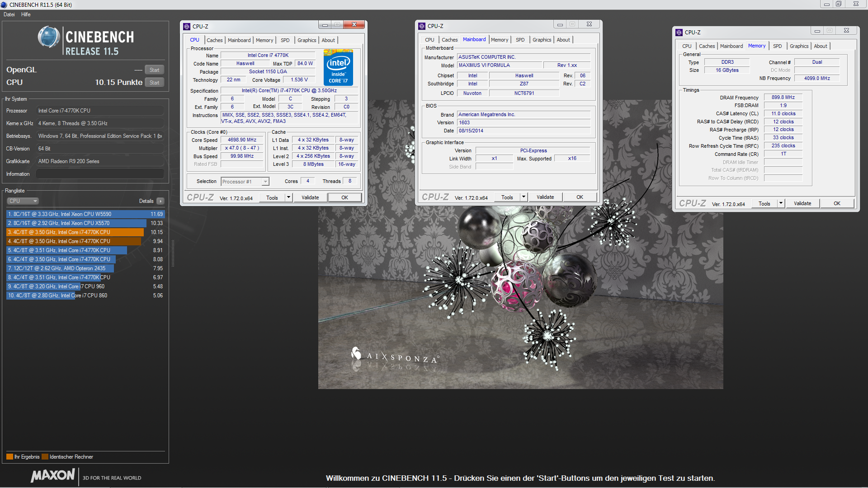Click the BIOS version value 1603
The height and width of the screenshot is (488, 868).
pos(524,122)
